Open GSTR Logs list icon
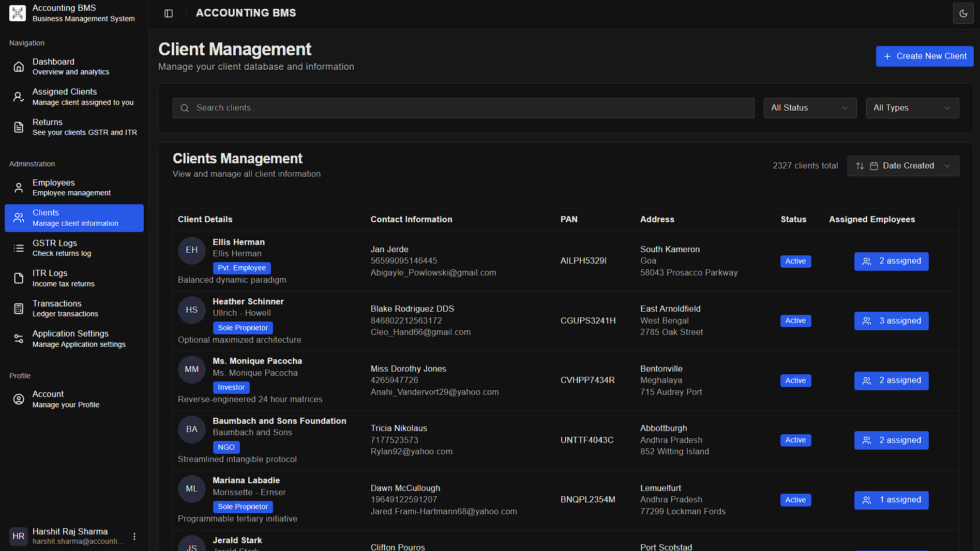The height and width of the screenshot is (551, 980). coord(19,248)
